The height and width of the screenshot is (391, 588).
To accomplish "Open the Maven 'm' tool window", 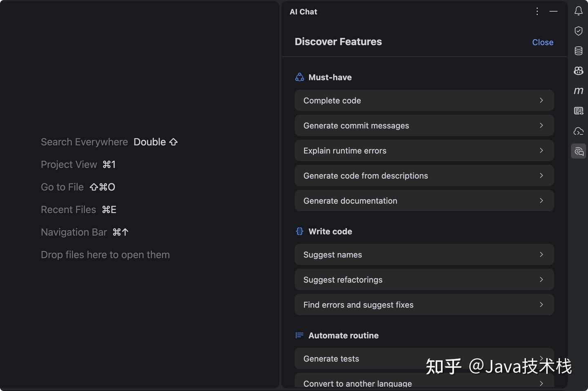I will point(578,91).
